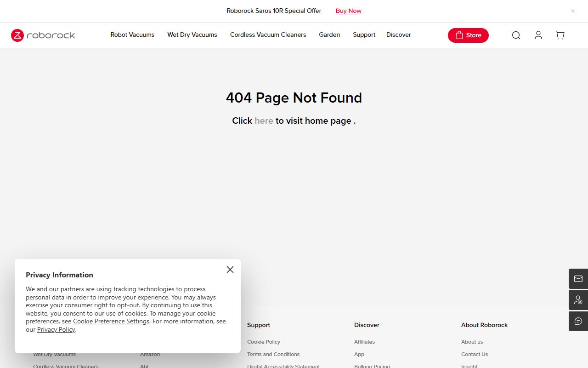Open the search magnifier icon
Screen dimensions: 588x368
(516, 35)
